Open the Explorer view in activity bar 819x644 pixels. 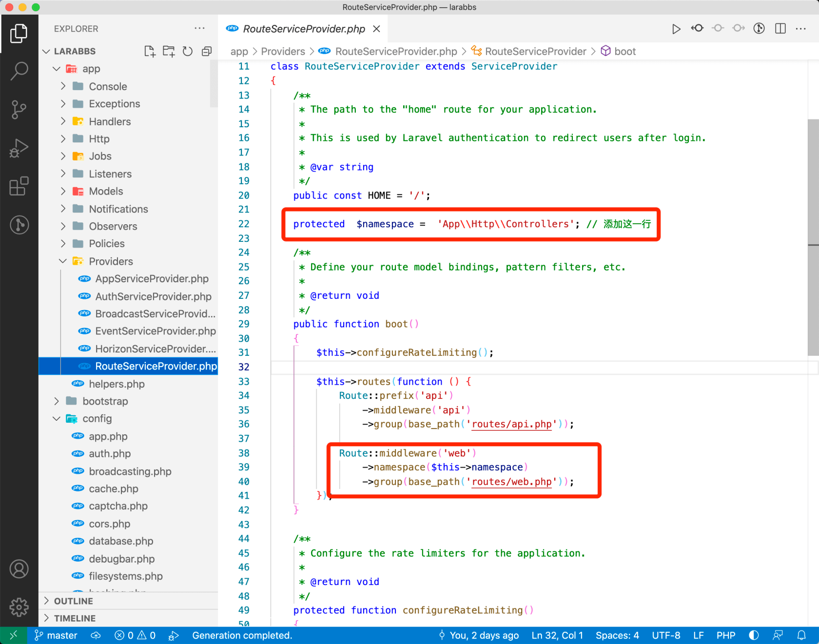pyautogui.click(x=19, y=33)
